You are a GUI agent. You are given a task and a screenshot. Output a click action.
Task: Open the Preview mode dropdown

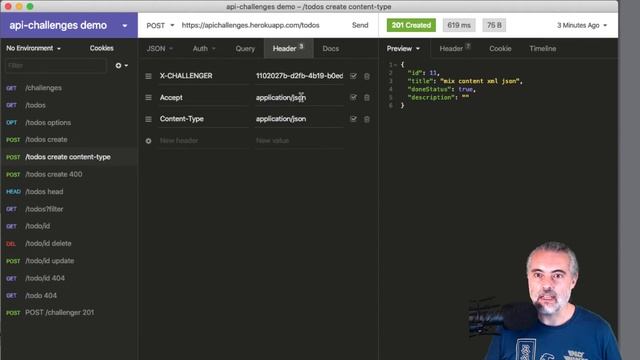tap(403, 49)
